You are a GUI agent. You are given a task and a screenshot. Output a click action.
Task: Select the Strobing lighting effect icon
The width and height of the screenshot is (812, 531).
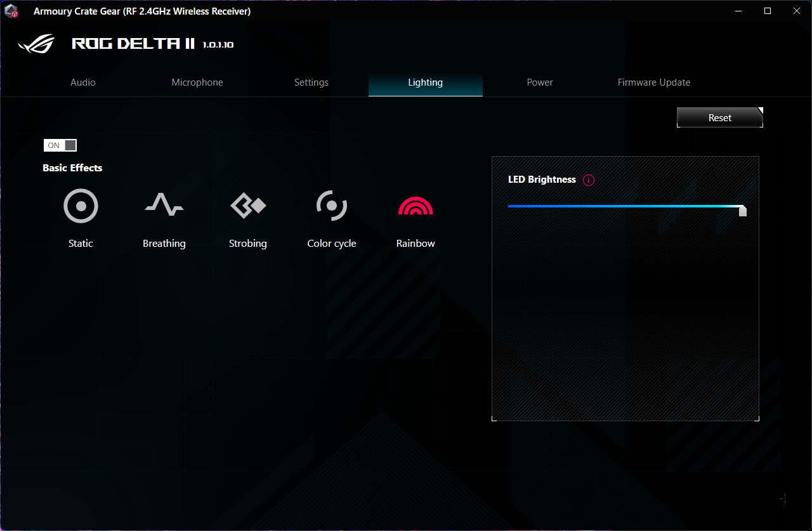click(x=248, y=206)
